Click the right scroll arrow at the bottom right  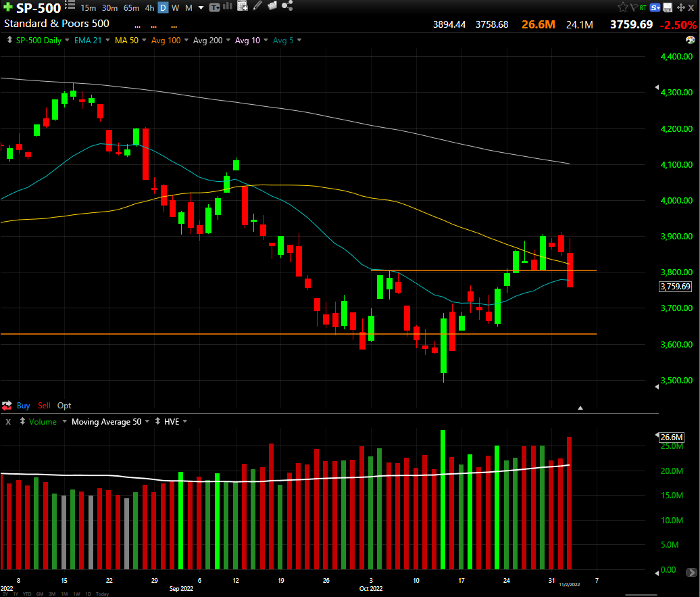coord(691,572)
